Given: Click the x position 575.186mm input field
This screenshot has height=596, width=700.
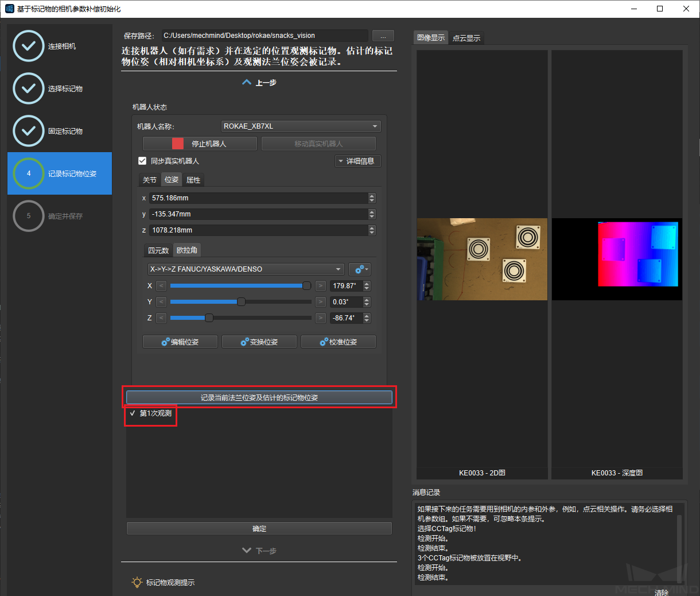Looking at the screenshot, I should coord(258,198).
